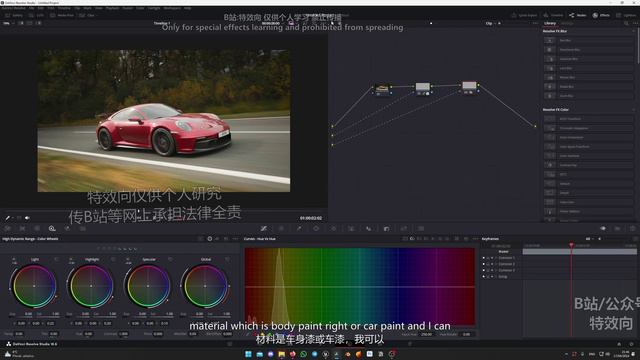Open Project Manager home icon
The height and width of the screenshot is (360, 640).
pyautogui.click(x=619, y=344)
